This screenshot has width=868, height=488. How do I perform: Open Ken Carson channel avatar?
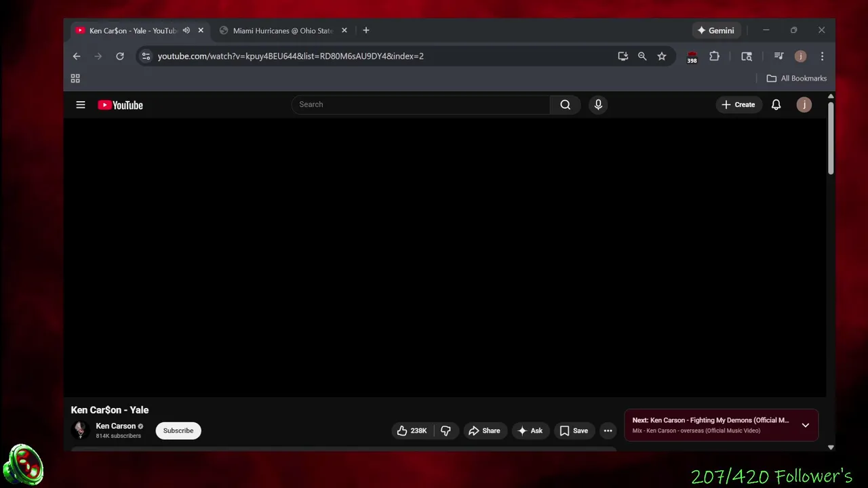click(80, 430)
